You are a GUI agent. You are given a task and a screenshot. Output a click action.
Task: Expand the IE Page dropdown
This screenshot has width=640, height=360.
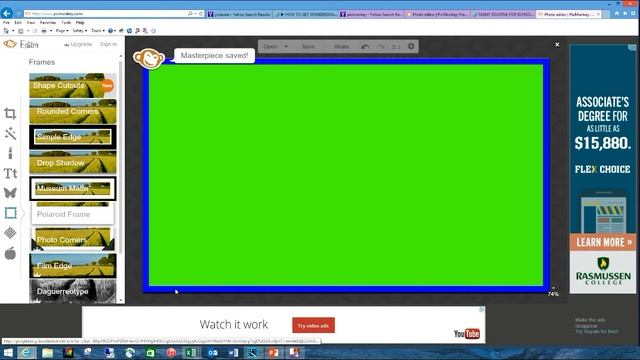[x=62, y=31]
